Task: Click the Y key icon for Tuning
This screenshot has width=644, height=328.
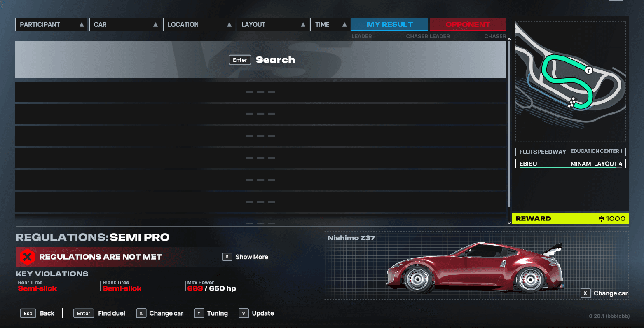Action: [199, 313]
